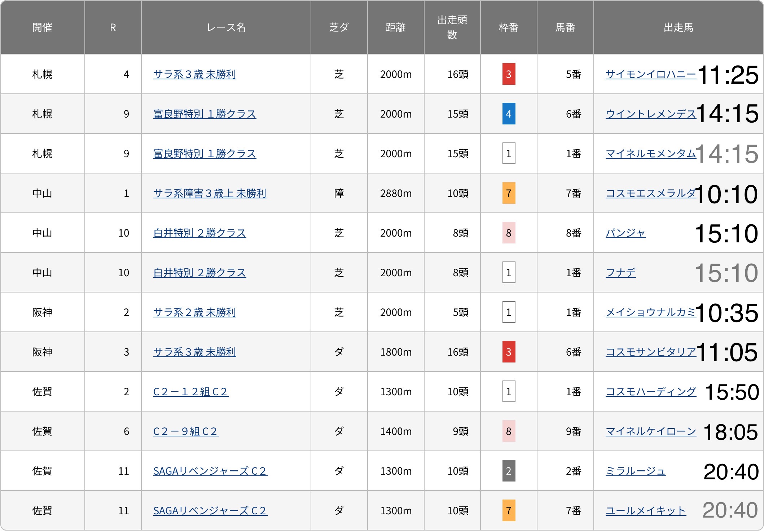Click the コスモエスメラルダ link
The image size is (764, 532).
click(650, 193)
